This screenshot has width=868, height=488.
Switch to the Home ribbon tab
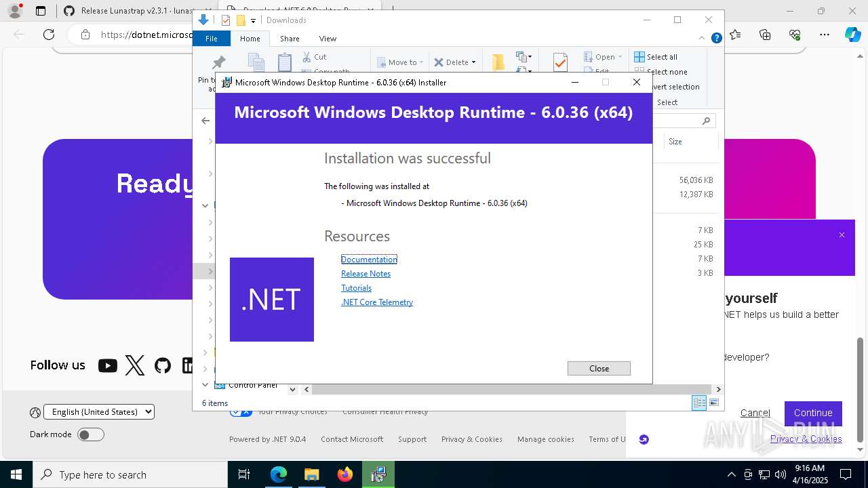pyautogui.click(x=250, y=39)
